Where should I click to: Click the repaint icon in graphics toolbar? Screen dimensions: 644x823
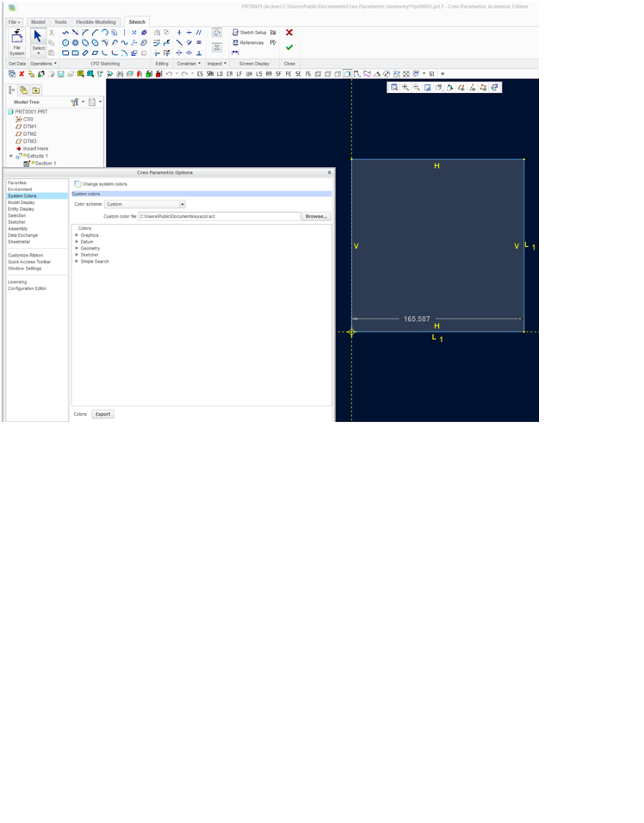[427, 88]
